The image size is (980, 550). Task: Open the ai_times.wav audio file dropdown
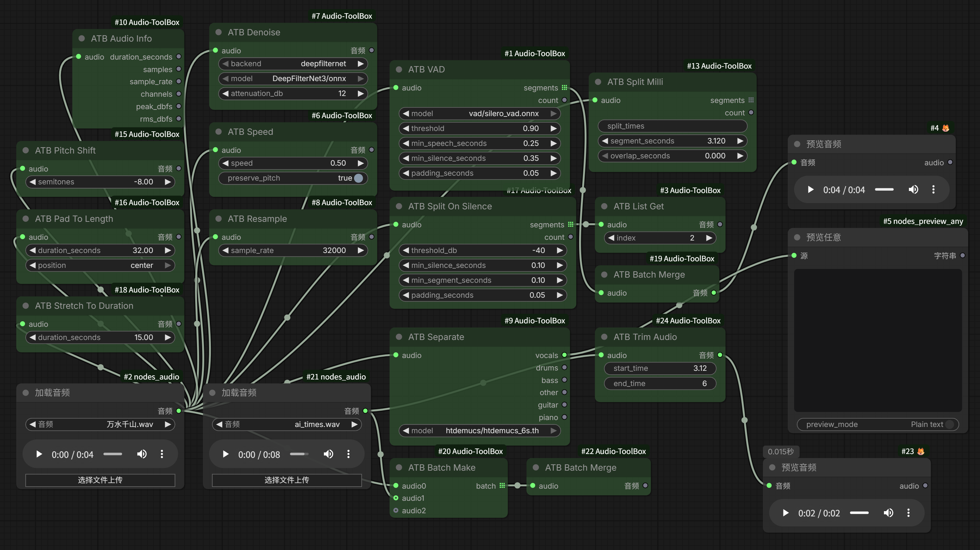287,424
